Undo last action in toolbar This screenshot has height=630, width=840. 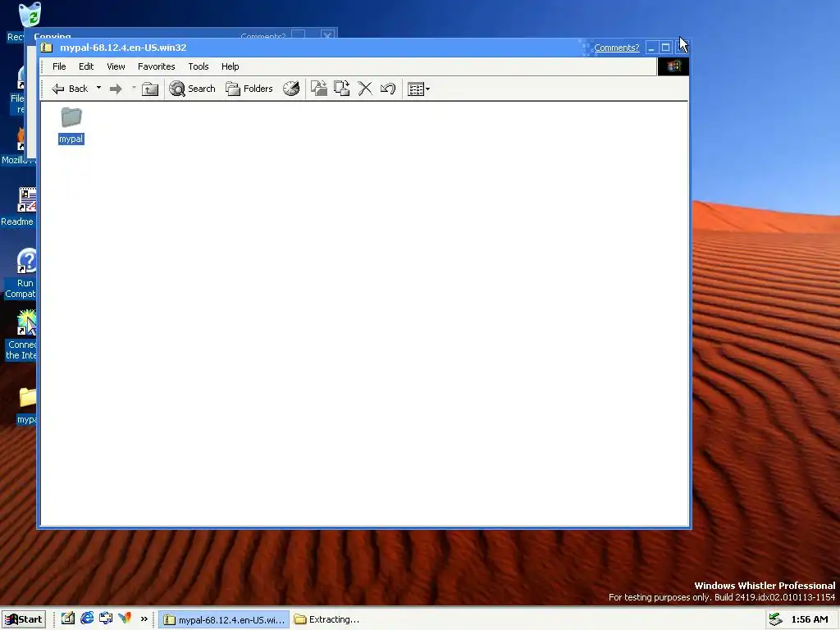pyautogui.click(x=388, y=89)
